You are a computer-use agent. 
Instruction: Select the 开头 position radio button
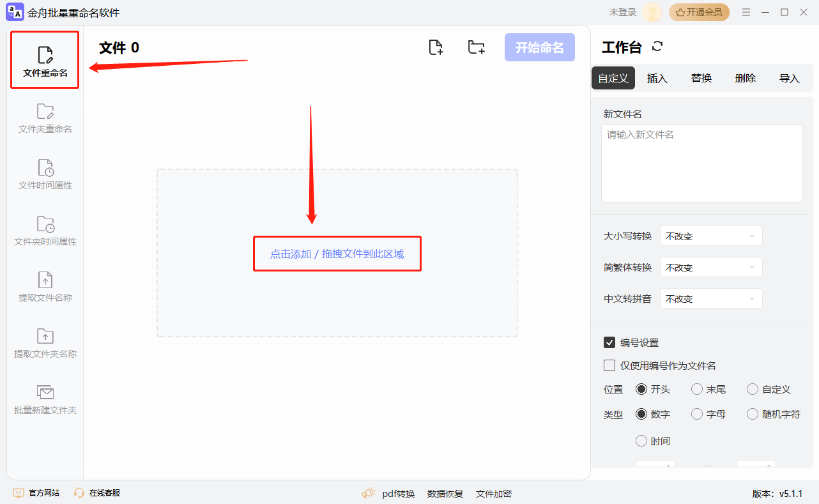pyautogui.click(x=641, y=389)
